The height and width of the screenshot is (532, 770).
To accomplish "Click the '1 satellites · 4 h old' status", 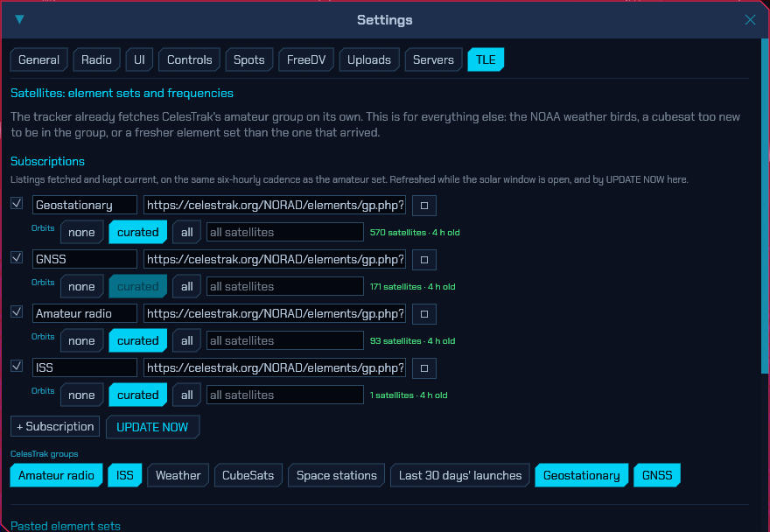I will coord(409,395).
